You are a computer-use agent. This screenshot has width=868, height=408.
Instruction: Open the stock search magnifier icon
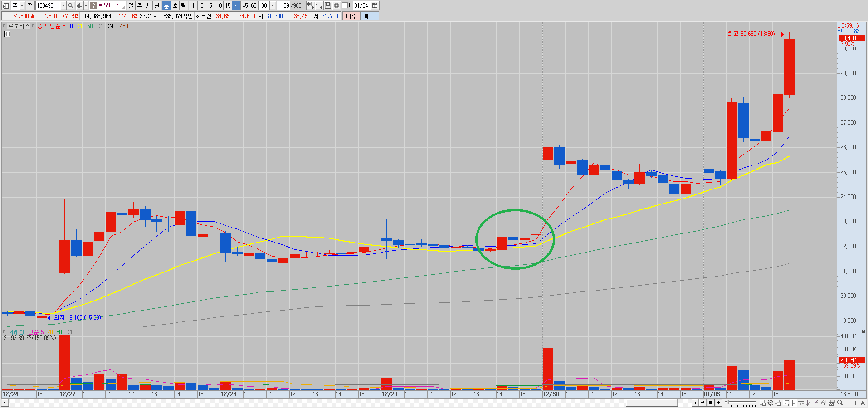tap(71, 5)
